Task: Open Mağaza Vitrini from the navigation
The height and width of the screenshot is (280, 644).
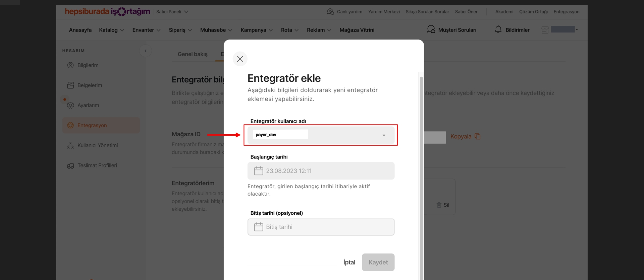Action: coord(357,30)
